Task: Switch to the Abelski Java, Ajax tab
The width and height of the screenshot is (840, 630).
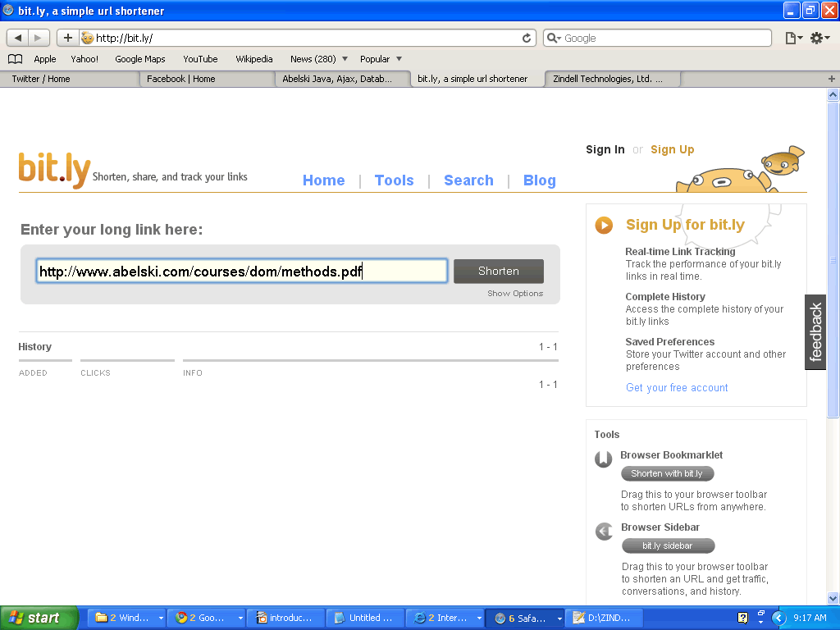Action: 343,79
